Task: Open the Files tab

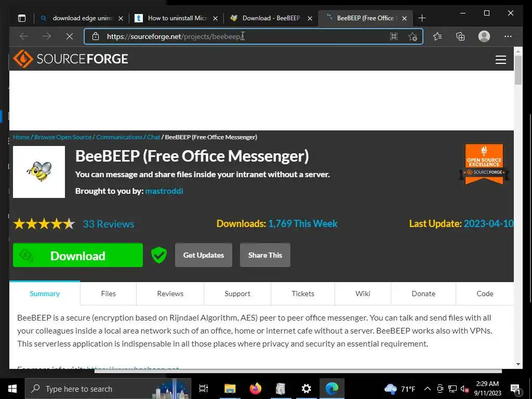Action: 108,294
